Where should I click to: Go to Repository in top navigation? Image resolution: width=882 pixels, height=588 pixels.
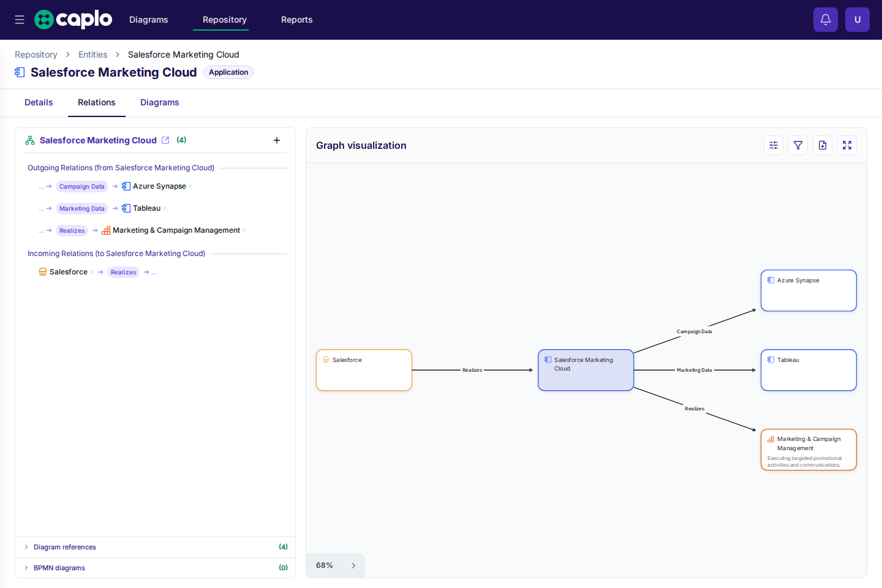(x=225, y=20)
